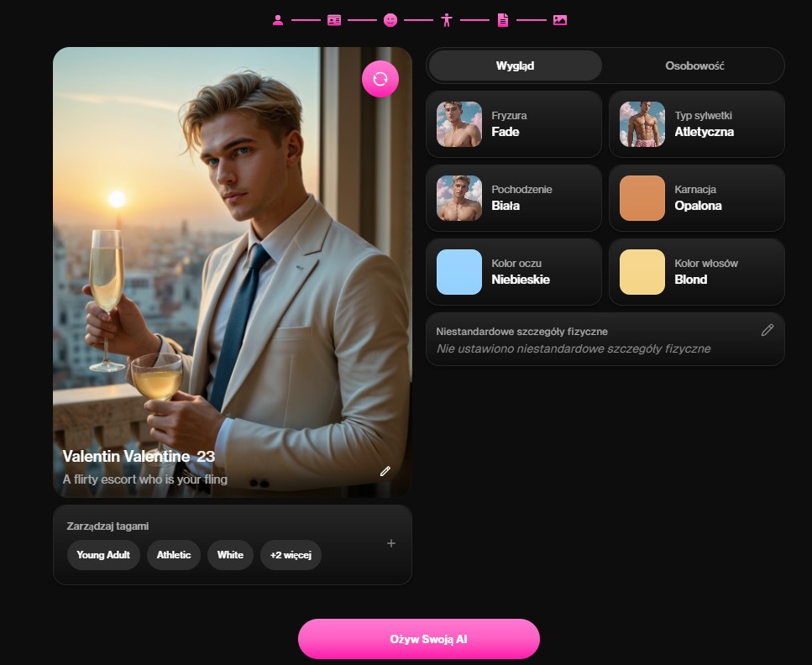The width and height of the screenshot is (812, 665).
Task: Click the person step icon in progress bar
Action: [278, 20]
